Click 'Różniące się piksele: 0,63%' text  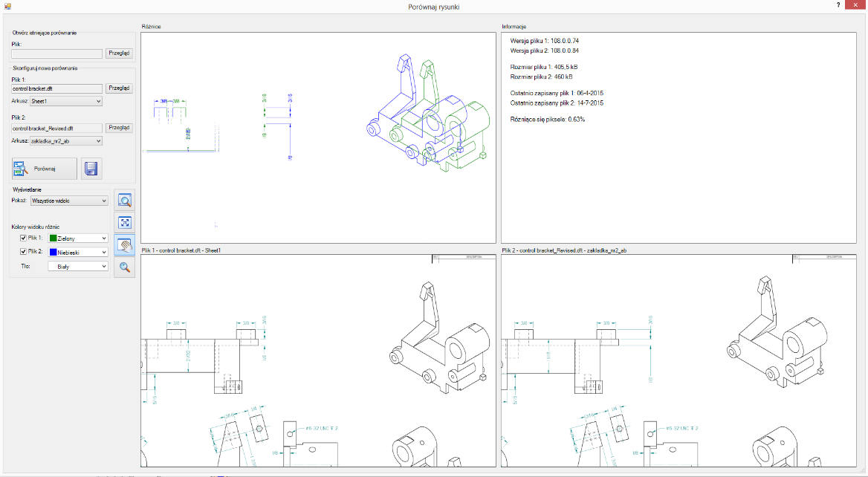point(547,120)
